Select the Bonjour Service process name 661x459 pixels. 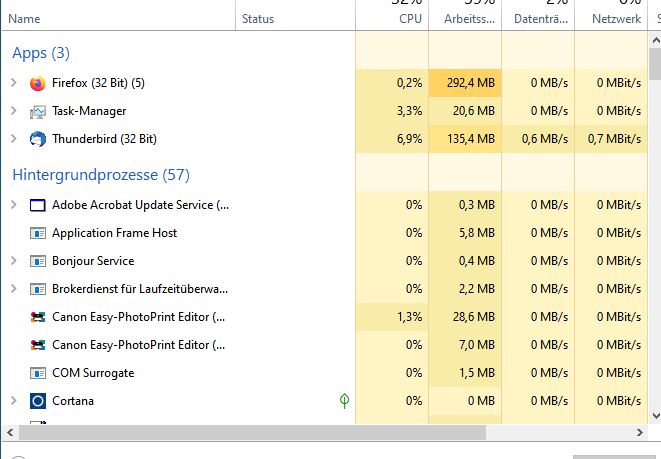pyautogui.click(x=93, y=261)
